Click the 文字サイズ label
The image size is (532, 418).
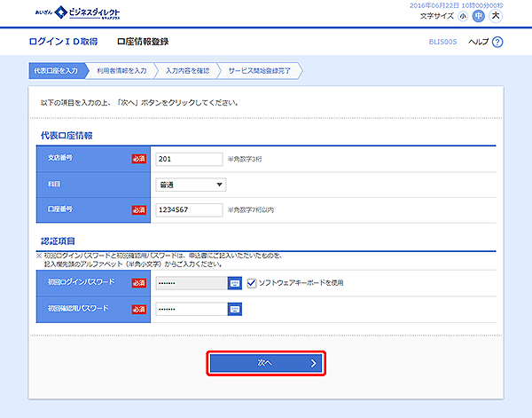pos(436,16)
